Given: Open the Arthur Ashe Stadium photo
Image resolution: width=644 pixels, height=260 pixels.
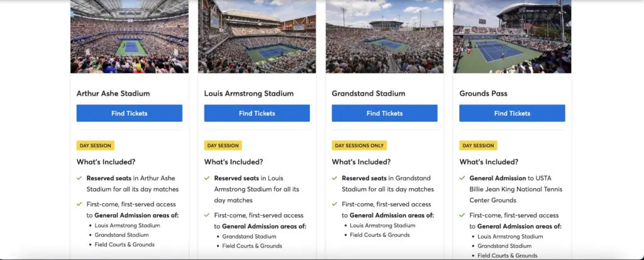Looking at the screenshot, I should pos(130,37).
